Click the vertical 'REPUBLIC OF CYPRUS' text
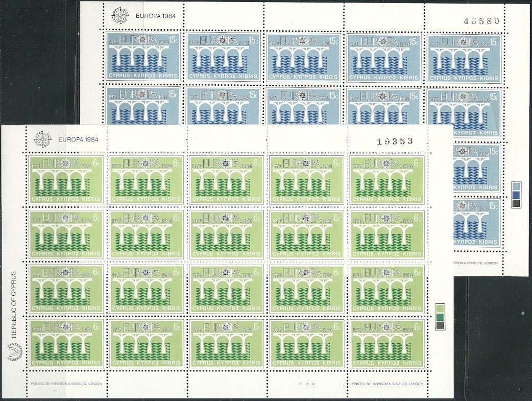Screen dimensions: 532x401 click(x=14, y=304)
